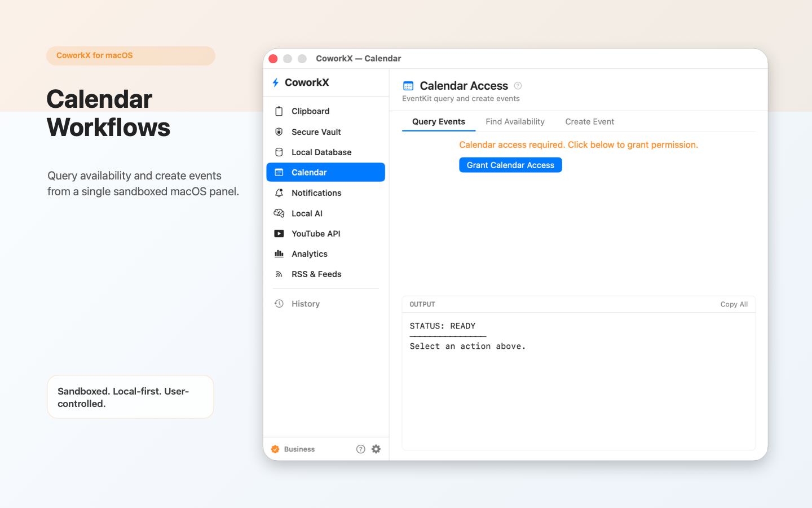The width and height of the screenshot is (812, 508).
Task: Click the History clock icon
Action: point(279,304)
